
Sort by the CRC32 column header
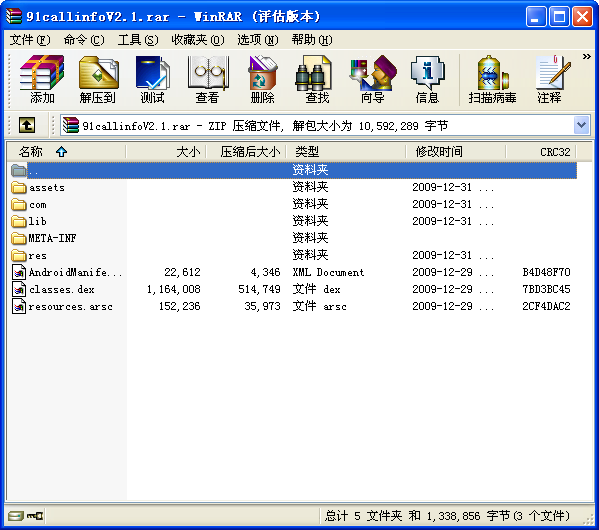pos(541,152)
